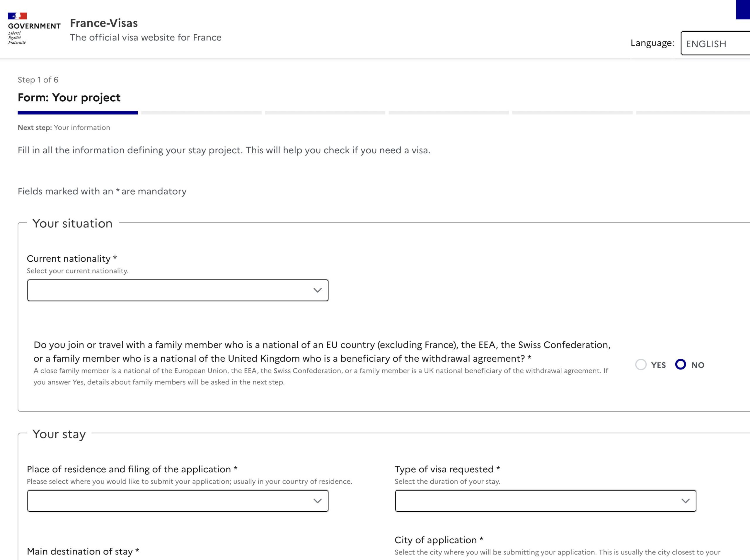Click the chevron on Place of residence selector
Screen dimensions: 750x560
pyautogui.click(x=317, y=501)
